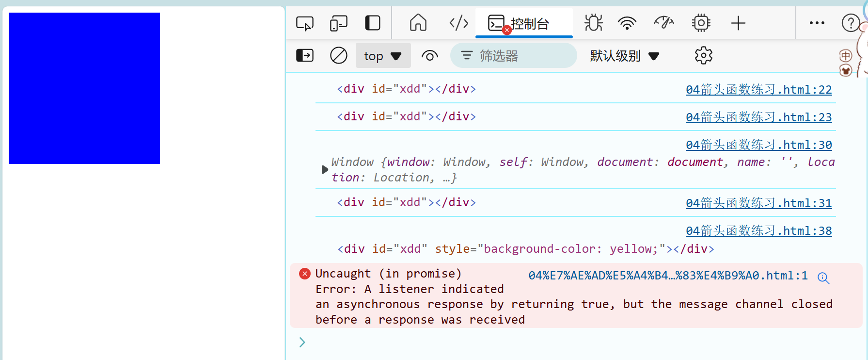Toggle the console sidebar panel

(305, 55)
